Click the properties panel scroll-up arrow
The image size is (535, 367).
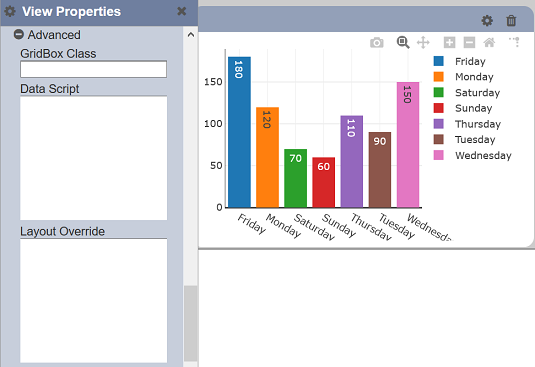point(191,34)
